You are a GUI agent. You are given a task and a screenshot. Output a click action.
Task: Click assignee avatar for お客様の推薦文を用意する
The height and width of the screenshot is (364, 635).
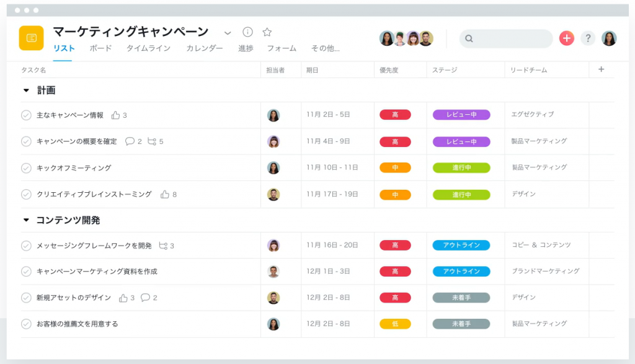point(273,324)
